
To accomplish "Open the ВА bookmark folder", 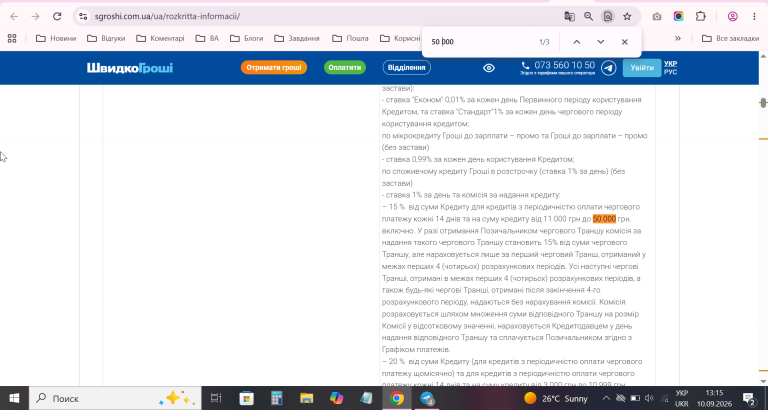I will pos(207,38).
